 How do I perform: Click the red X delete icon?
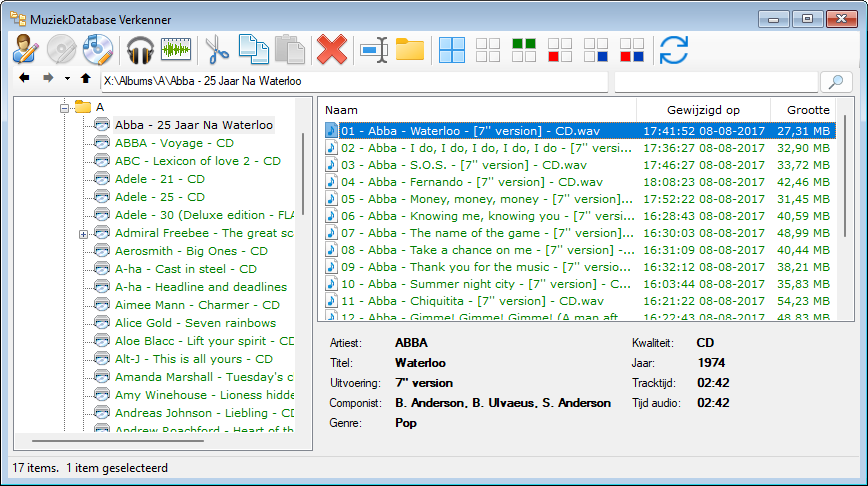(x=332, y=50)
